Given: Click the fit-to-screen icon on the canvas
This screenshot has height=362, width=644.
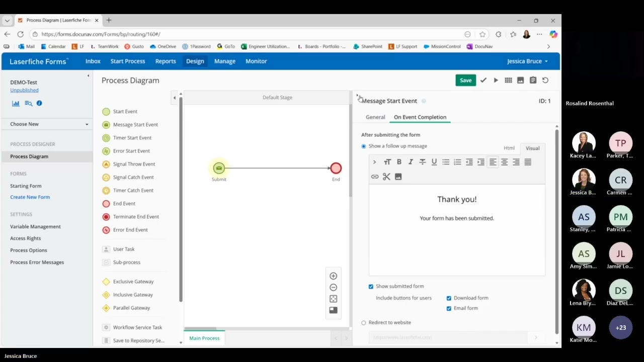Looking at the screenshot, I should pyautogui.click(x=333, y=299).
